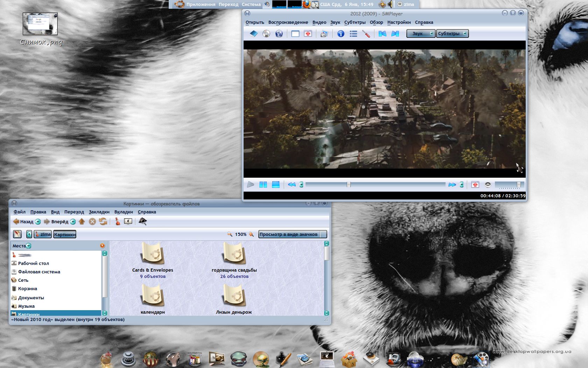Open Снимок.png thumbnail on desktop

[40, 24]
